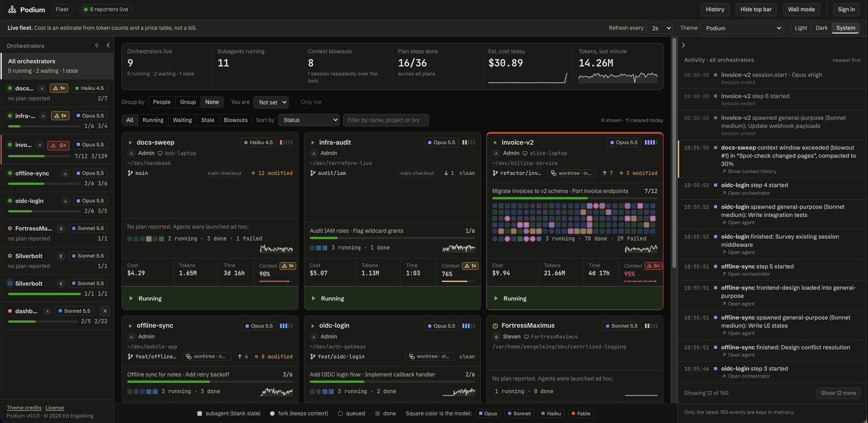Open the History view

pos(715,9)
